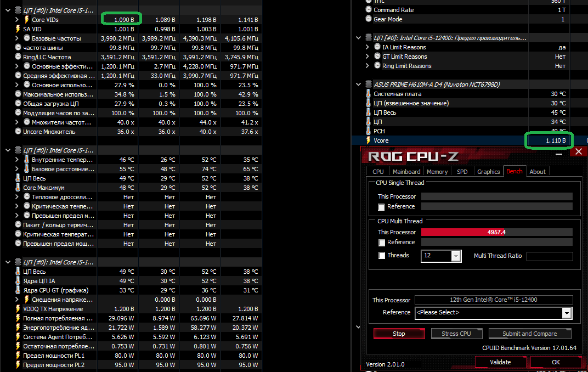Open the Threads count dropdown showing 12
The width and height of the screenshot is (588, 372).
click(456, 256)
